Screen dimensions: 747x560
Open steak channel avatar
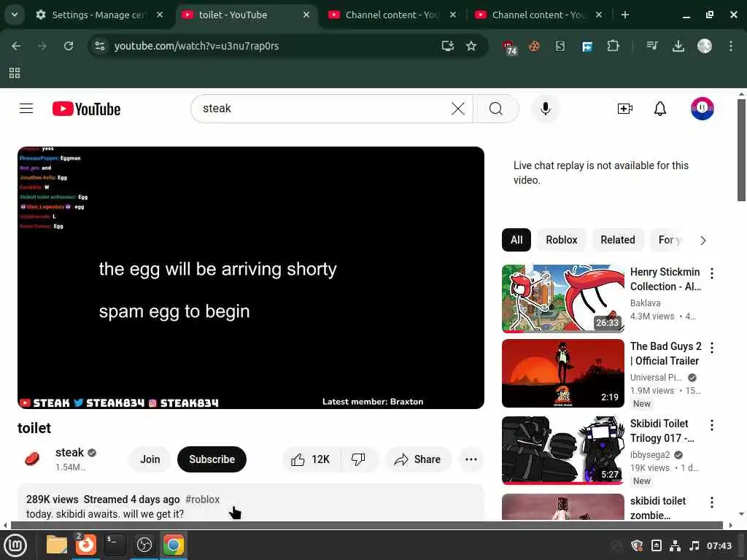[x=32, y=459]
